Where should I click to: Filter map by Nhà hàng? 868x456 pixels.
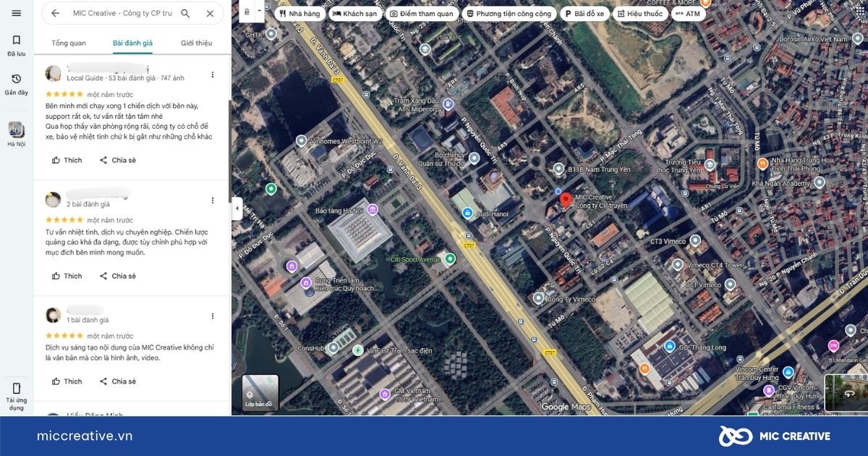pos(298,14)
